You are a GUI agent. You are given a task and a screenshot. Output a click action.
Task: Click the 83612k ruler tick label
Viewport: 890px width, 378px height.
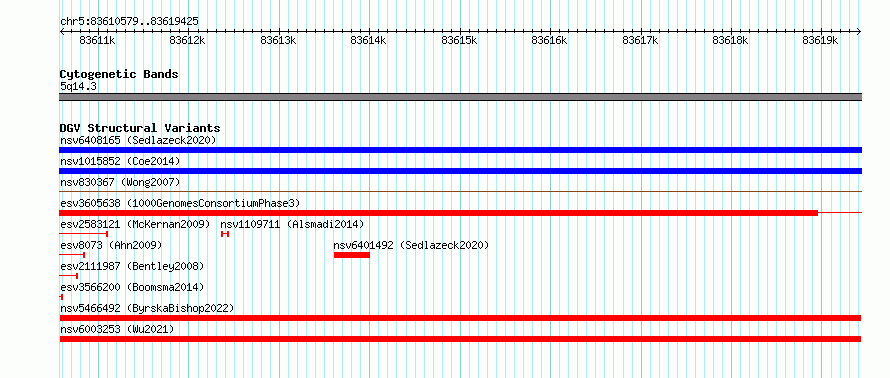pyautogui.click(x=188, y=41)
